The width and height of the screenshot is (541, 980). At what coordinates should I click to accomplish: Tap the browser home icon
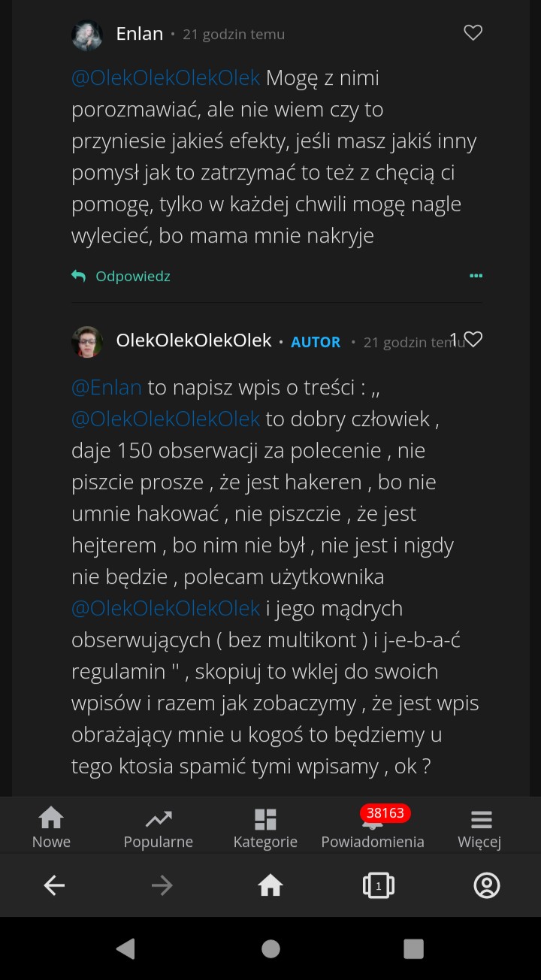(270, 886)
